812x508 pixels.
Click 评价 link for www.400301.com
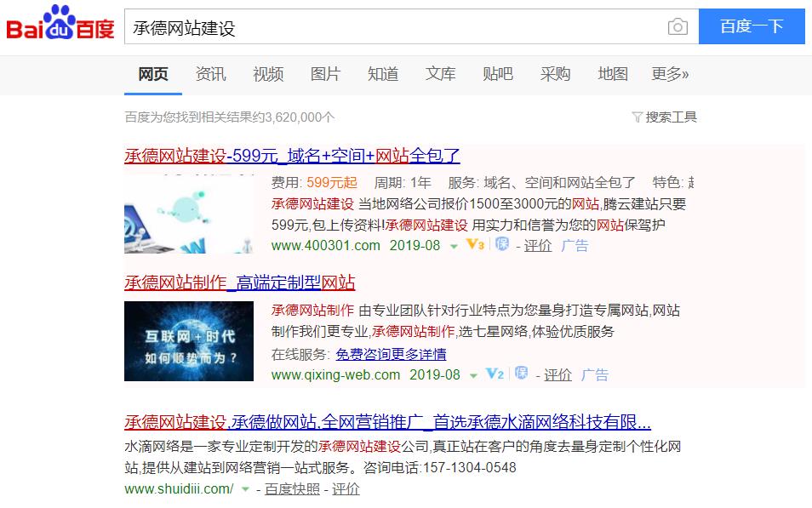[x=538, y=245]
